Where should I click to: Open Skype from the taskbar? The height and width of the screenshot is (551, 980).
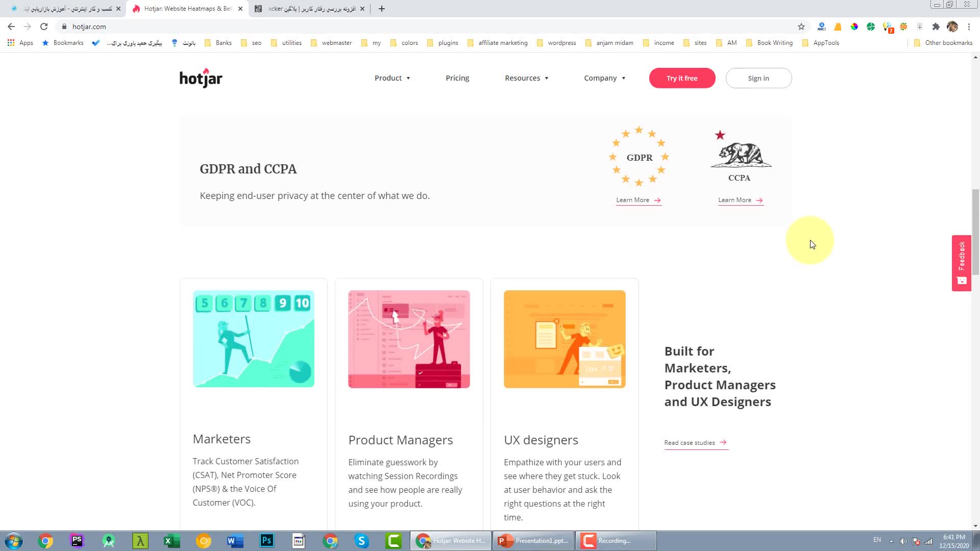(361, 541)
